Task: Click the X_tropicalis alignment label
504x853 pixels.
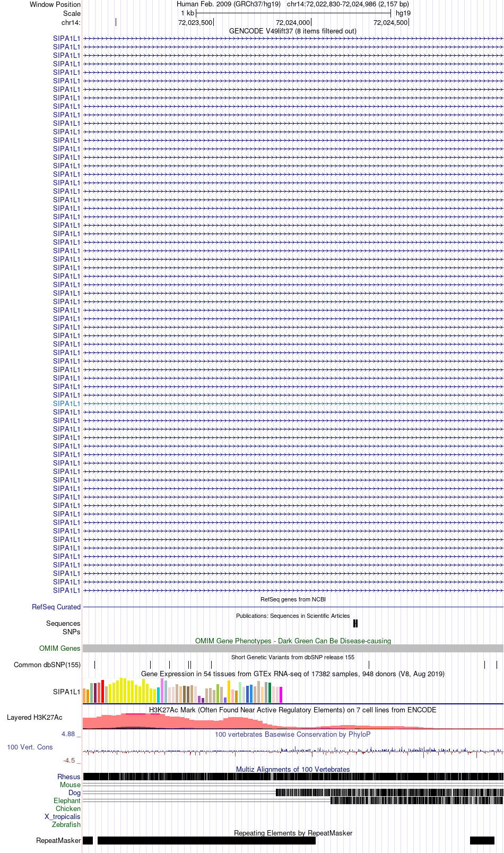Action: pos(63,816)
